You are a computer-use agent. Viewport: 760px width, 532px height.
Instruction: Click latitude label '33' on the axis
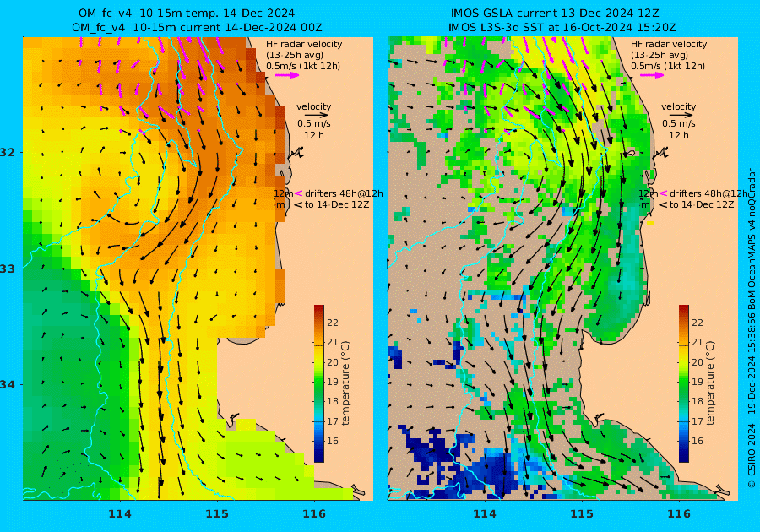click(8, 269)
